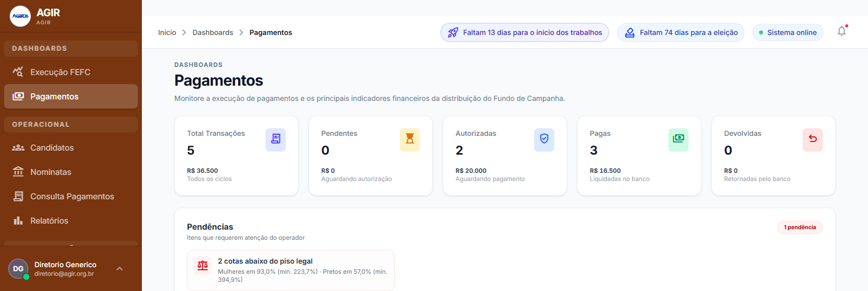868x291 pixels.
Task: Click the Pendências section heading
Action: (x=210, y=227)
